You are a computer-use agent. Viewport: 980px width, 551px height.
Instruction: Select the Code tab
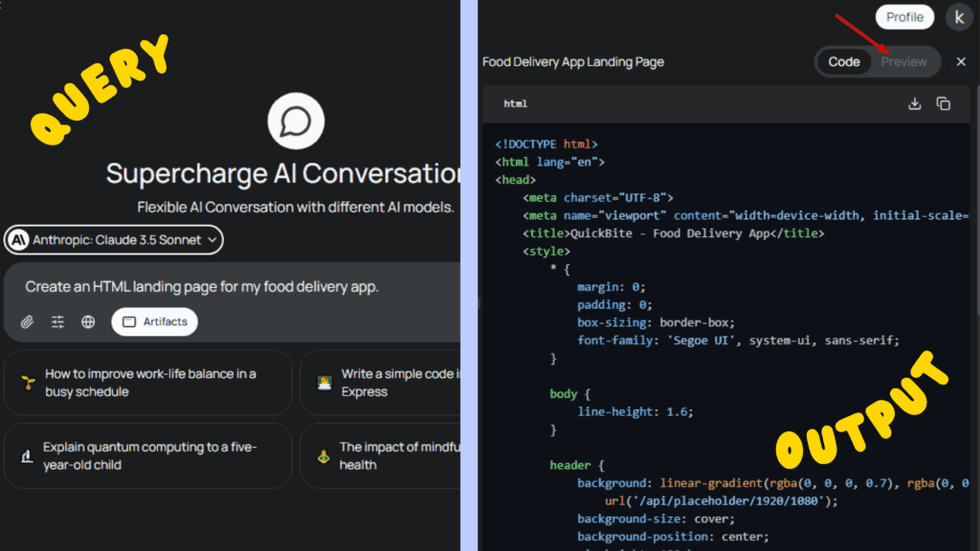[843, 61]
